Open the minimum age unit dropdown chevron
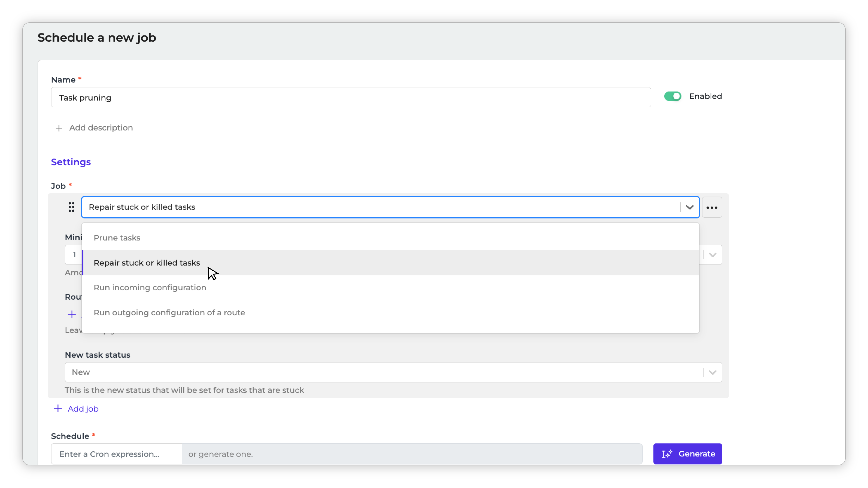Screen dimensions: 868x488 (x=712, y=255)
